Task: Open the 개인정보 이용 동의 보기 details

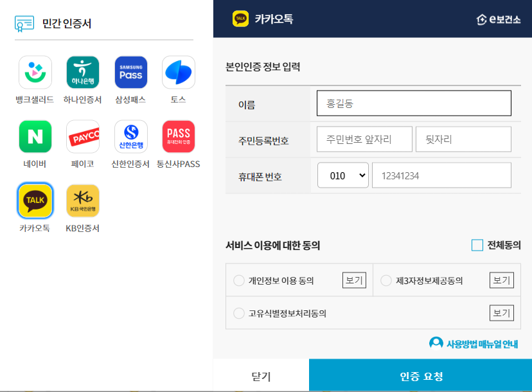Action: 354,280
